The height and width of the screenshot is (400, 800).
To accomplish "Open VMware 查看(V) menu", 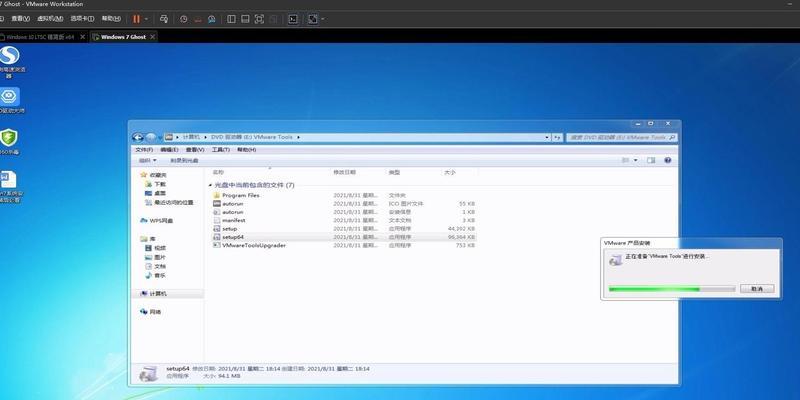I will pos(20,18).
